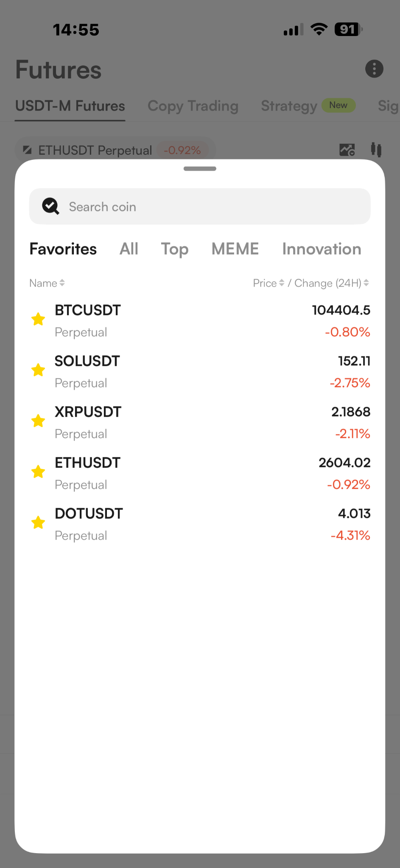The image size is (400, 868).
Task: Sort list by Name arrows
Action: 62,283
